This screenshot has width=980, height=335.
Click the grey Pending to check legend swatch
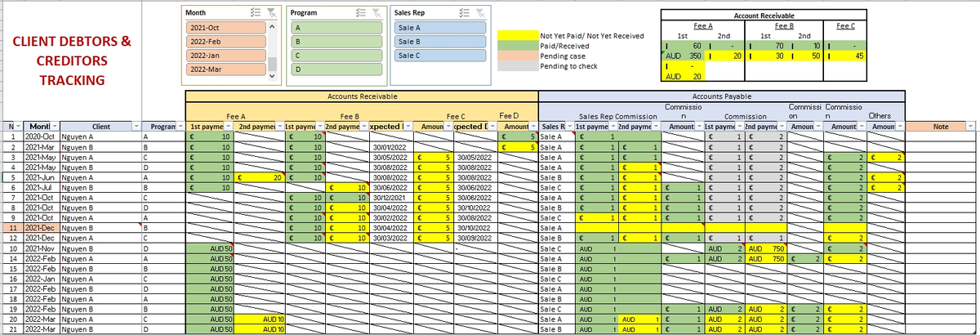[x=518, y=65]
